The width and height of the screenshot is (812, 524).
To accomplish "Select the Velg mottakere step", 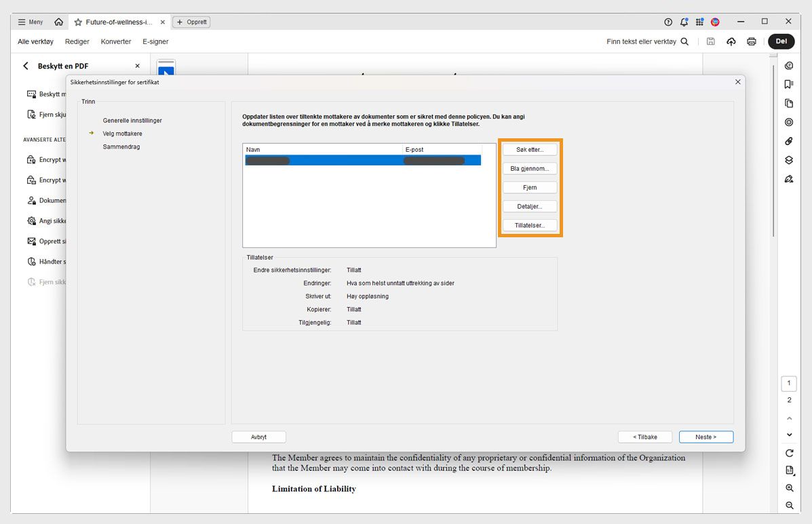I will point(122,134).
